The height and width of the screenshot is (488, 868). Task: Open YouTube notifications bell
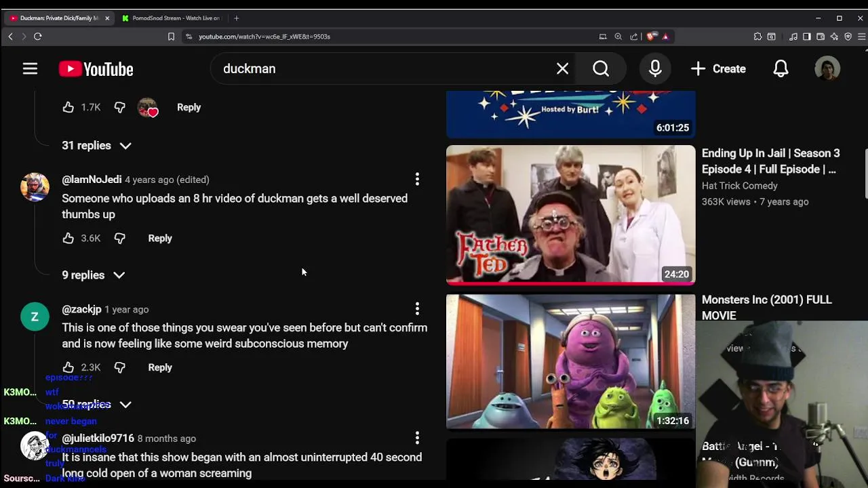(x=781, y=68)
